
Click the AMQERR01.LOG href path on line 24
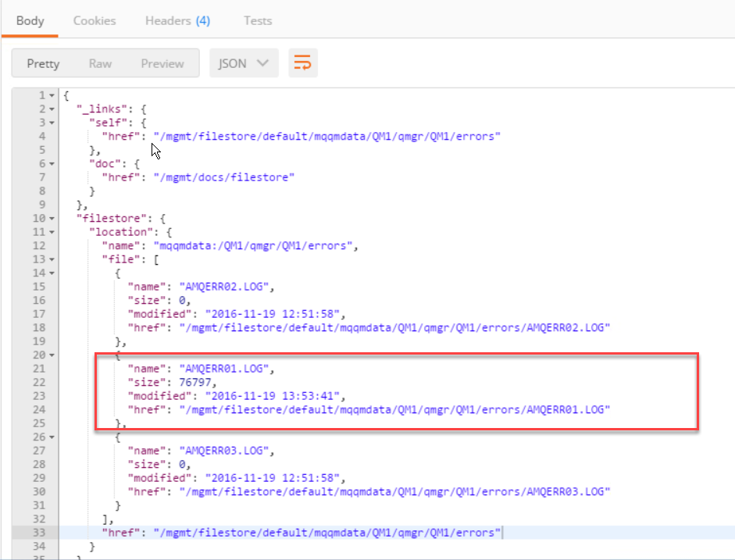(394, 409)
